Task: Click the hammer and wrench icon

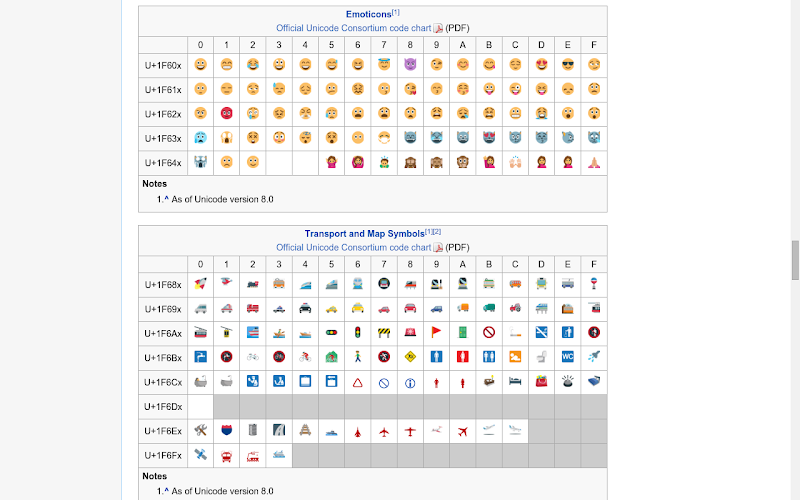Action: (x=201, y=430)
